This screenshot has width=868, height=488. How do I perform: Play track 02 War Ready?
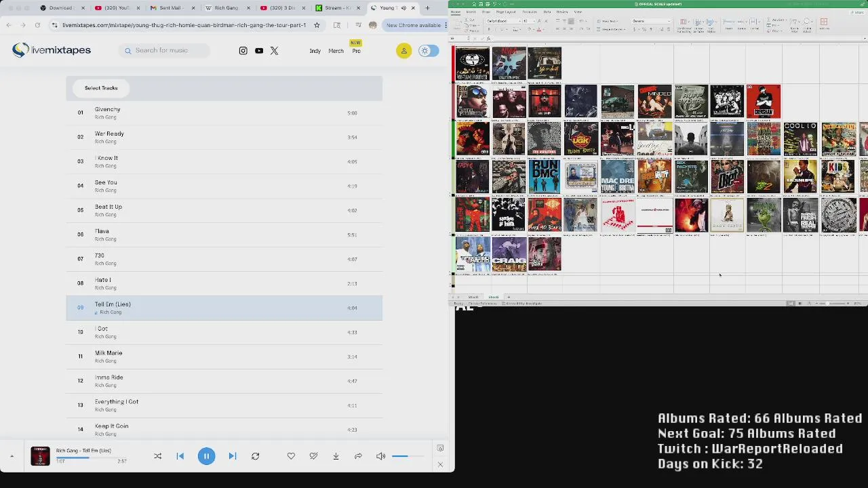coord(224,137)
